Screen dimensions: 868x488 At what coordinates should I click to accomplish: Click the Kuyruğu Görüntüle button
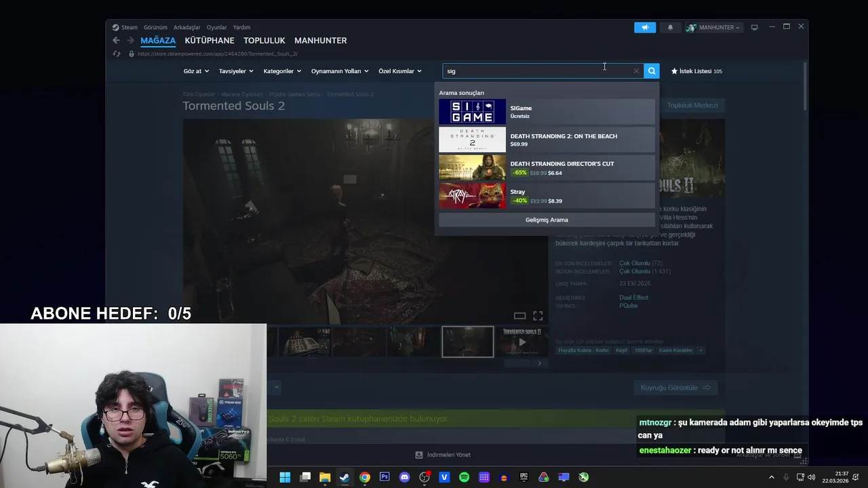pyautogui.click(x=676, y=388)
